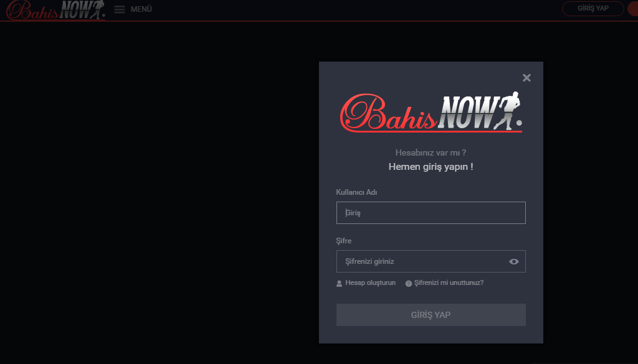Click the user icon beside Hesap oluşturun
Screen dimensions: 638x364
[x=340, y=284]
